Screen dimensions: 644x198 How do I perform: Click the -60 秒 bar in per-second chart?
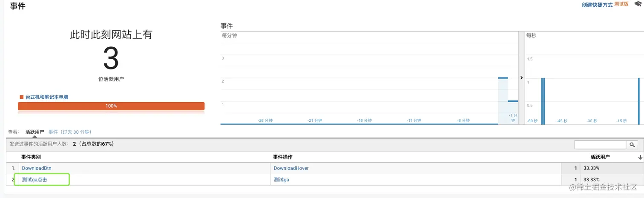point(543,100)
